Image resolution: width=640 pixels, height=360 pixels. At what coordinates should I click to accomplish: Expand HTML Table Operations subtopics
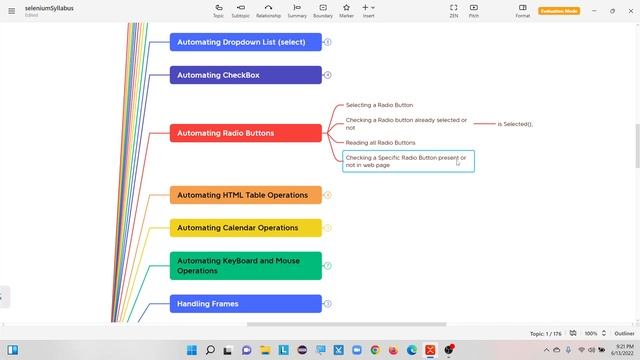327,195
